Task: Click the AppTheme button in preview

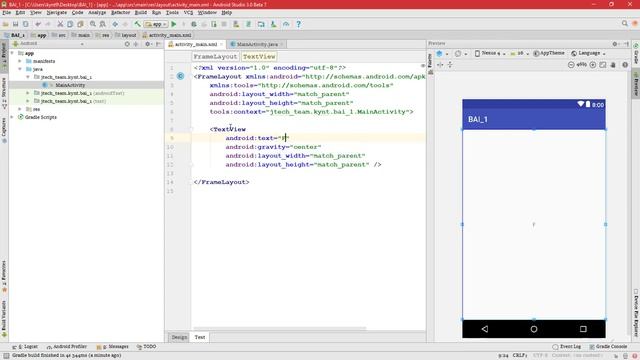Action: (549, 53)
